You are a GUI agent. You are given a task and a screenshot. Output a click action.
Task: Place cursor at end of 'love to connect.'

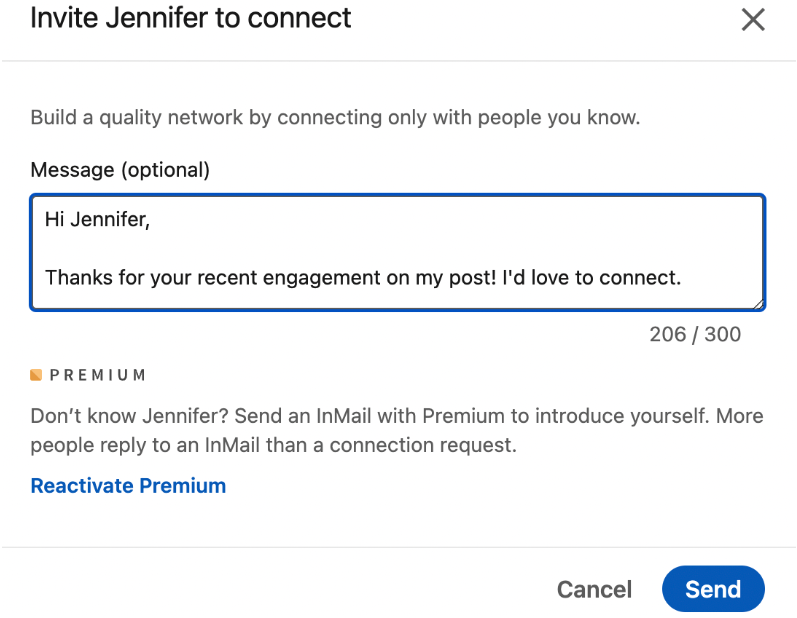pos(682,277)
